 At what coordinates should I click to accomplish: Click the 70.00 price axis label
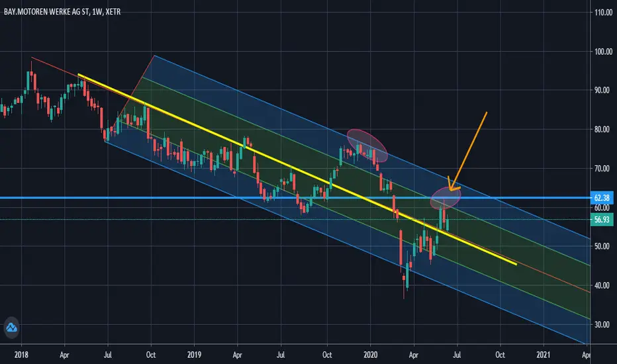[602, 168]
